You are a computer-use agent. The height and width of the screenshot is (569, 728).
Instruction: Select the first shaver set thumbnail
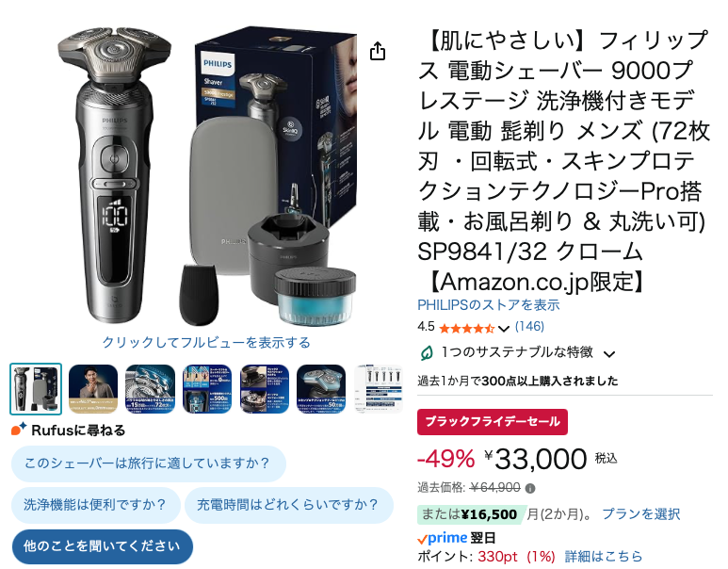click(x=36, y=389)
